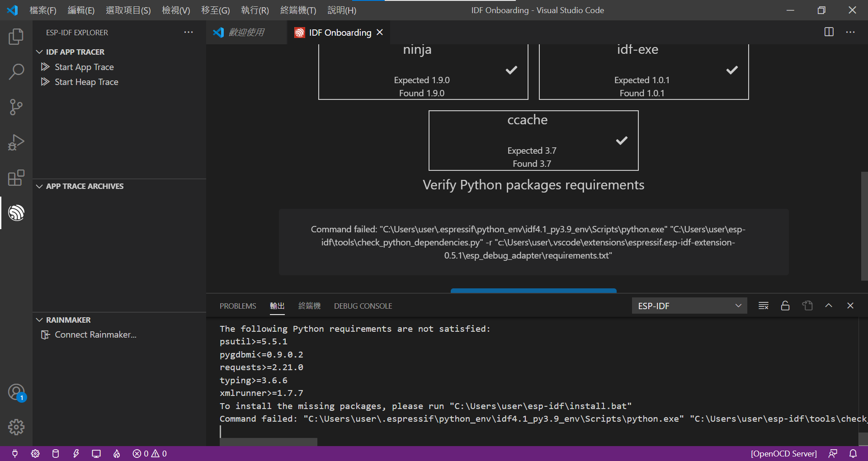Open the 執行(R) menu
Screen dimensions: 868x461
255,10
